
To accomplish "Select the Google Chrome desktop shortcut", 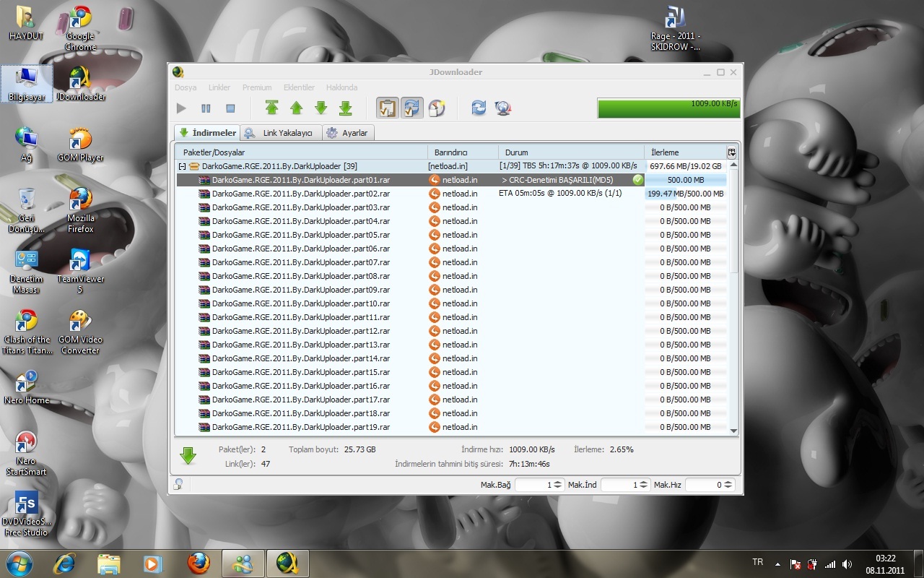I will pyautogui.click(x=80, y=29).
